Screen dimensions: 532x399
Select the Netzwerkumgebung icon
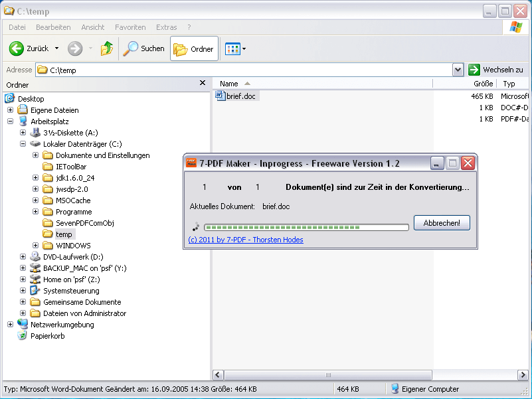coord(23,325)
